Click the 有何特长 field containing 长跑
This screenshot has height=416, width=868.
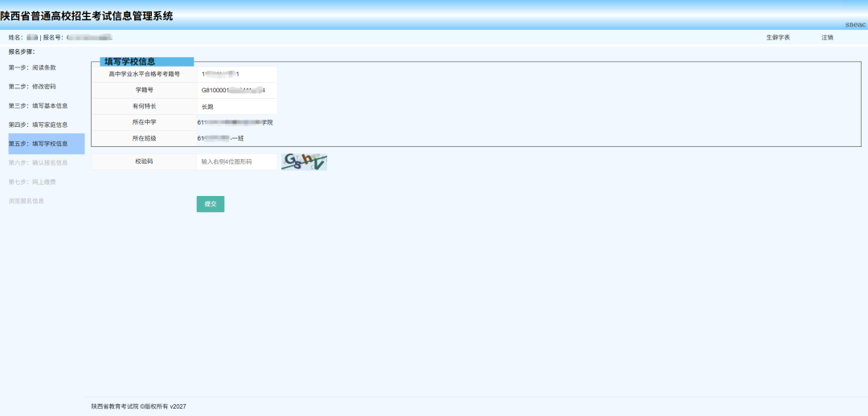click(x=237, y=106)
